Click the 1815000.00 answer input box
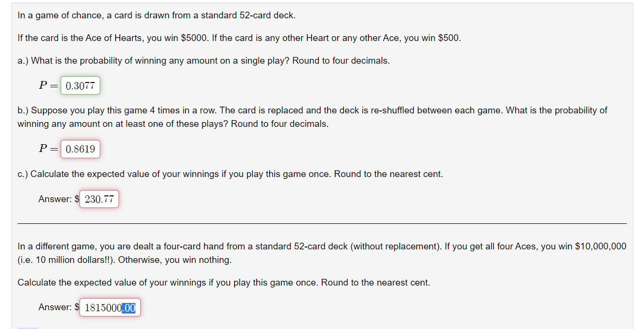Image resolution: width=644 pixels, height=329 pixels. [110, 307]
